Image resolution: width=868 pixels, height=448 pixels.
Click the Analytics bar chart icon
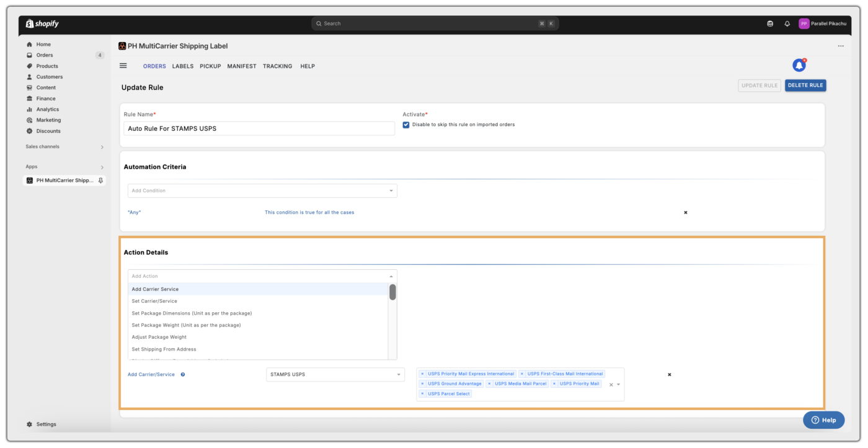pyautogui.click(x=30, y=109)
